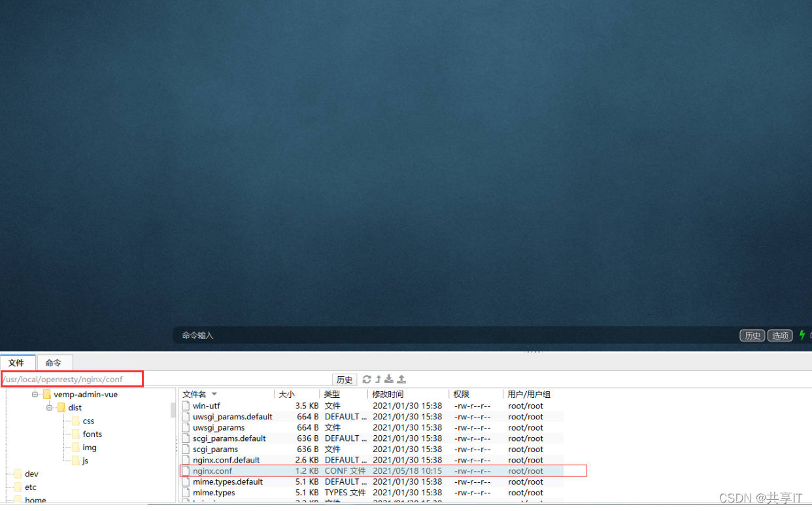
Task: Click the img folder icon
Action: click(x=76, y=448)
